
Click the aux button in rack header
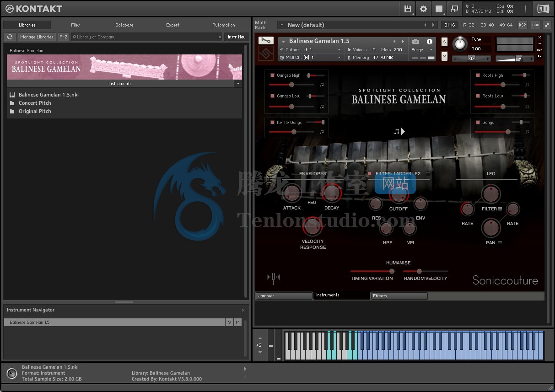tap(535, 25)
